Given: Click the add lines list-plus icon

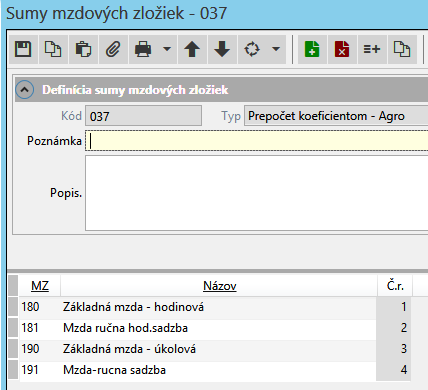Looking at the screenshot, I should pos(372,49).
